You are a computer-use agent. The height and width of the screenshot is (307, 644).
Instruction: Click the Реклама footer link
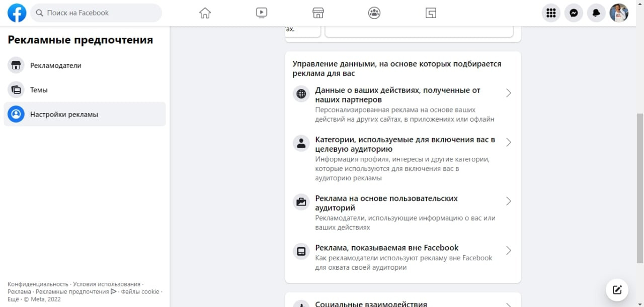click(19, 291)
